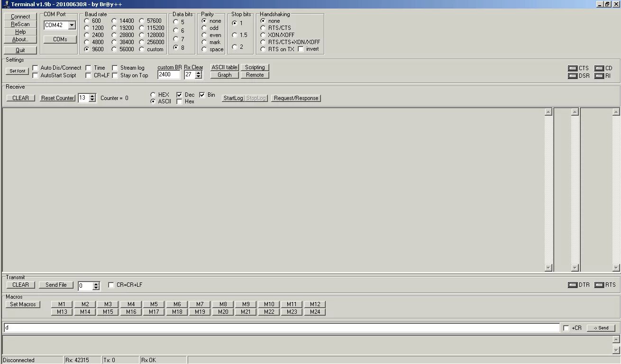Enable Stream log checkbox
This screenshot has height=364, width=621.
tap(115, 68)
